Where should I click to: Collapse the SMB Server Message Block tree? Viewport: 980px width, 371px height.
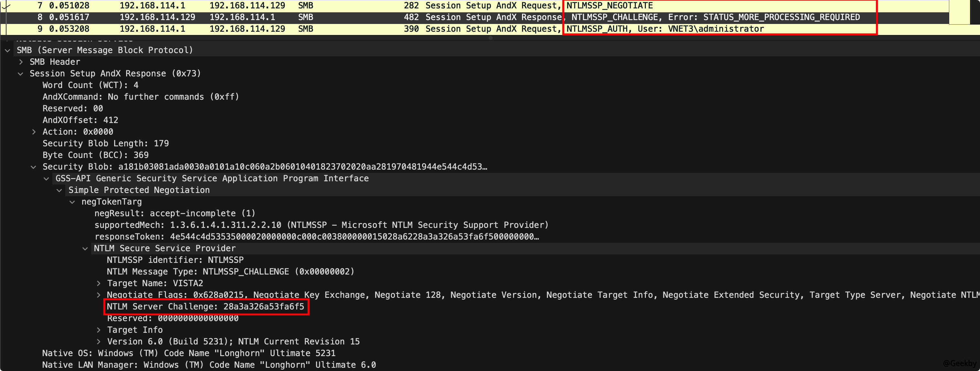click(x=7, y=50)
